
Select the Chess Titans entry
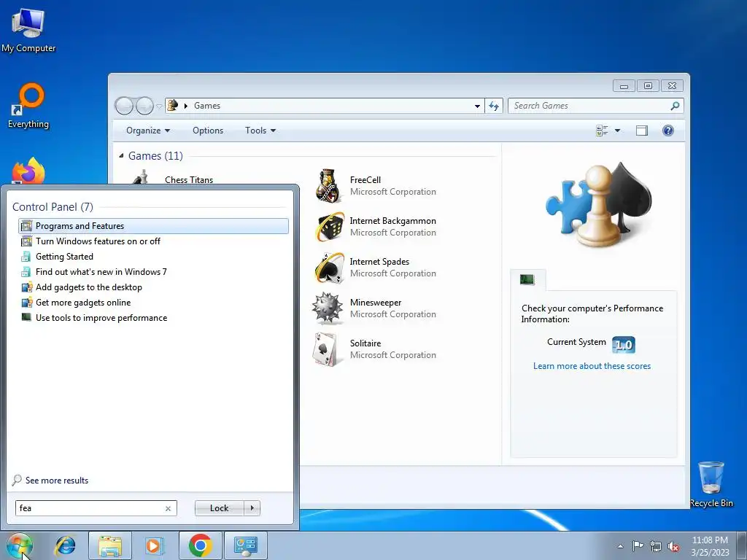tap(189, 179)
